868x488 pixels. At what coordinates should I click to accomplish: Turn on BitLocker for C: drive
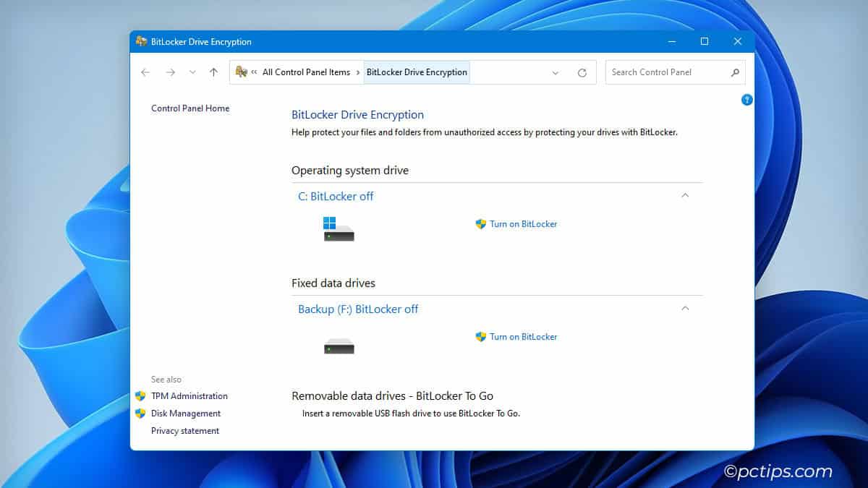pyautogui.click(x=523, y=224)
